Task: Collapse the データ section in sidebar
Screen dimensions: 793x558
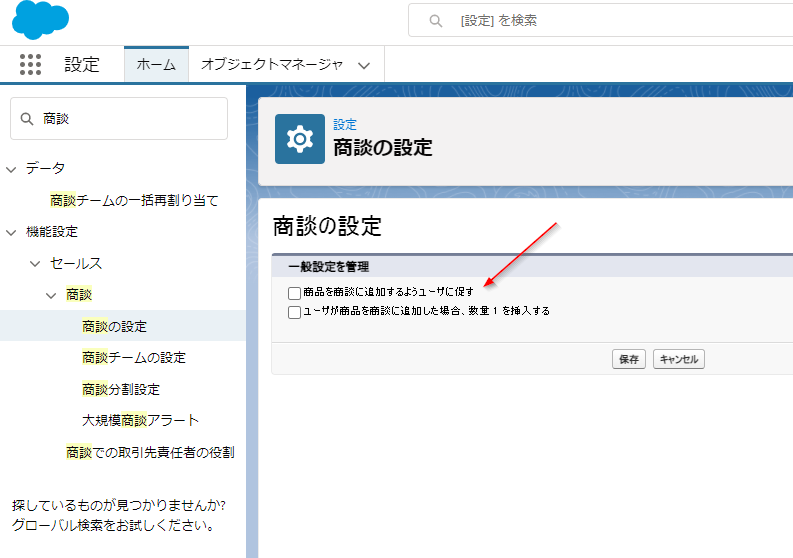Action: pyautogui.click(x=11, y=169)
